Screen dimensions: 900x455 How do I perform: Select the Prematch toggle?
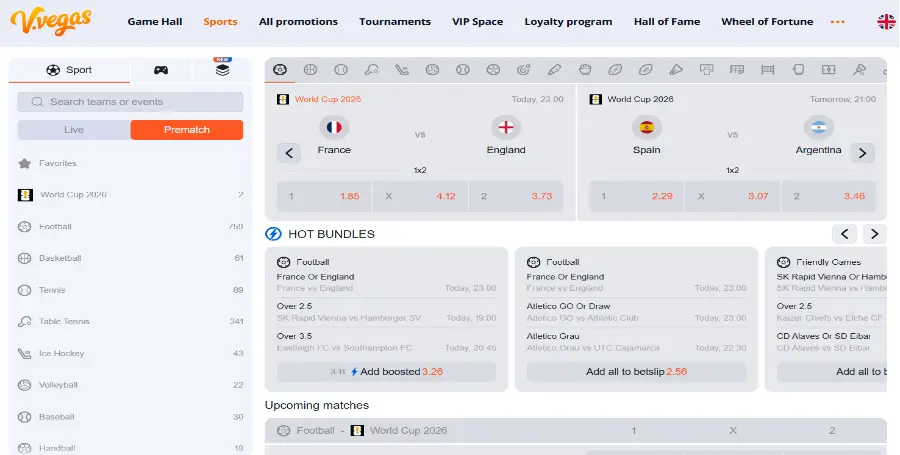pyautogui.click(x=187, y=130)
